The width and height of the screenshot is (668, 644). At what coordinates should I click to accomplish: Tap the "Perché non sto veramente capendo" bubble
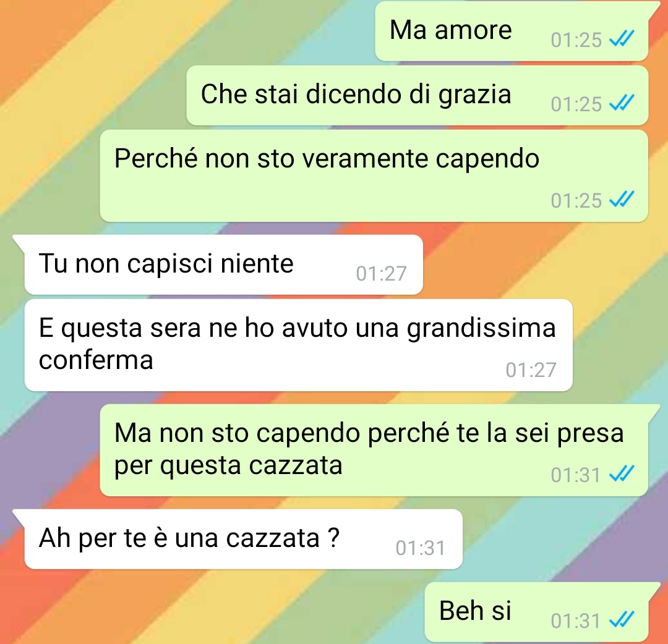(374, 176)
